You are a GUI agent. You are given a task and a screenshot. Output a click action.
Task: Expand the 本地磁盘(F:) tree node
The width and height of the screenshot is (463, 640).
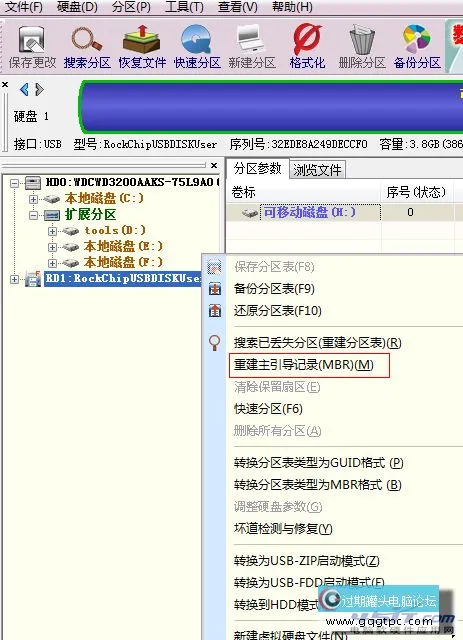pos(53,263)
